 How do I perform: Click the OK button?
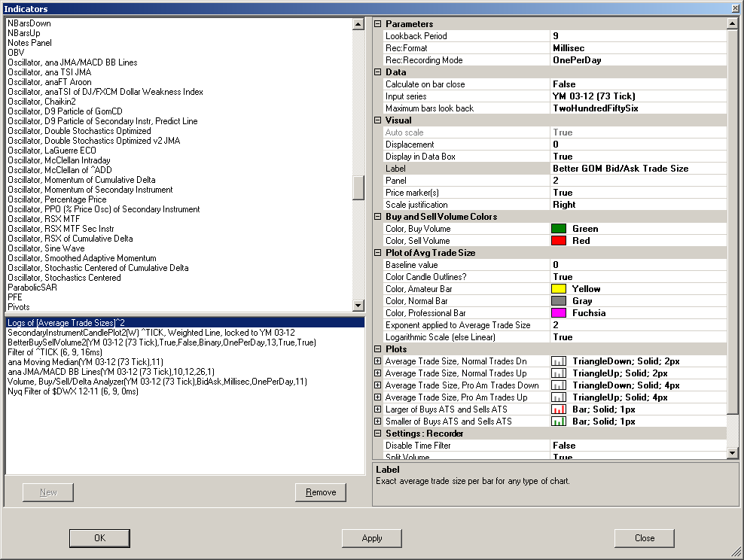99,538
